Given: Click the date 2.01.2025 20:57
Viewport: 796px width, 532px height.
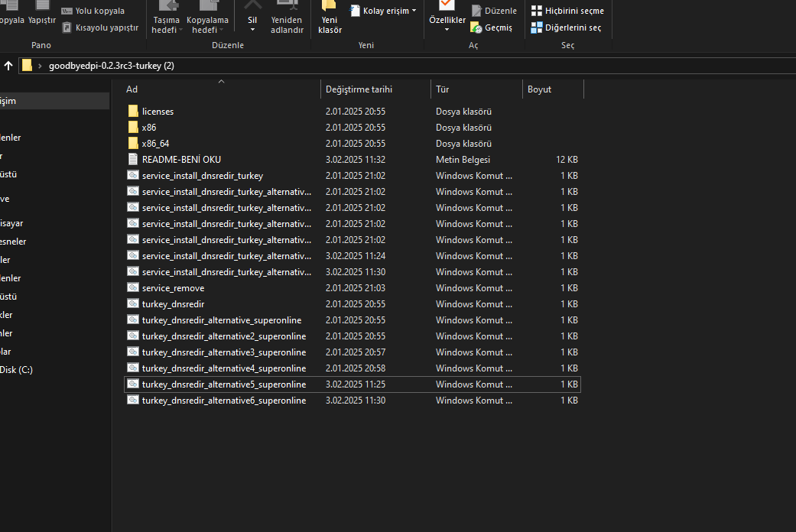Looking at the screenshot, I should [x=356, y=352].
